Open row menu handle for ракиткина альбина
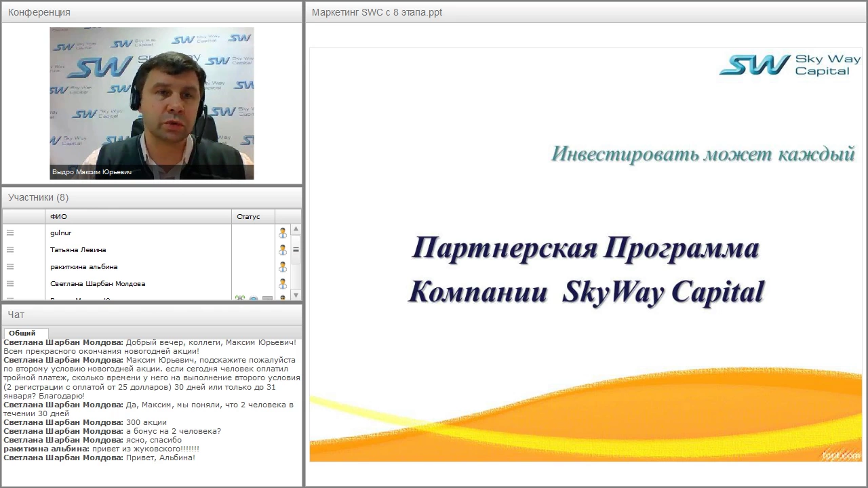This screenshot has height=488, width=868. [x=10, y=267]
